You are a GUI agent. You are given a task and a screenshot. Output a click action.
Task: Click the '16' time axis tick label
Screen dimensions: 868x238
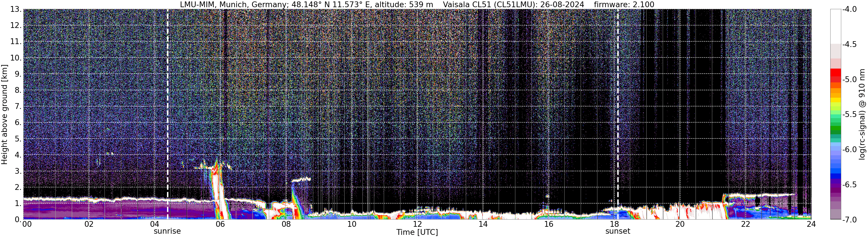[x=548, y=224]
